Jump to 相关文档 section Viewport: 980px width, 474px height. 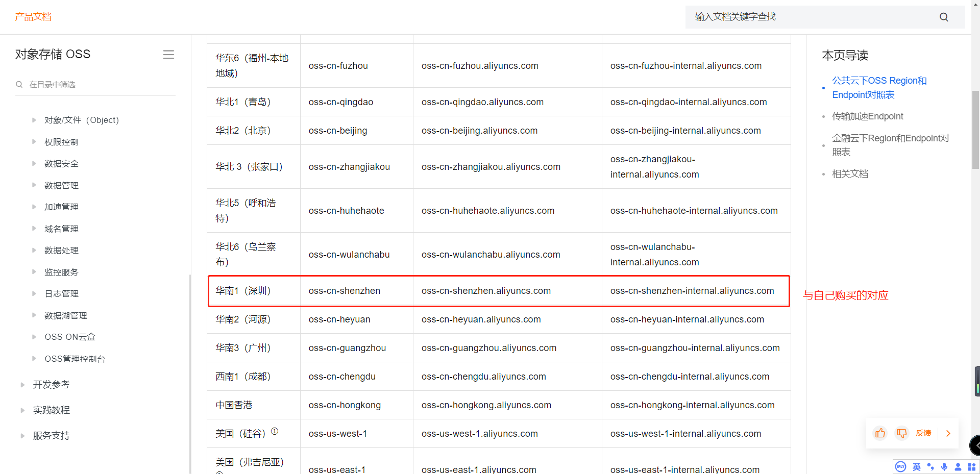[x=850, y=174]
